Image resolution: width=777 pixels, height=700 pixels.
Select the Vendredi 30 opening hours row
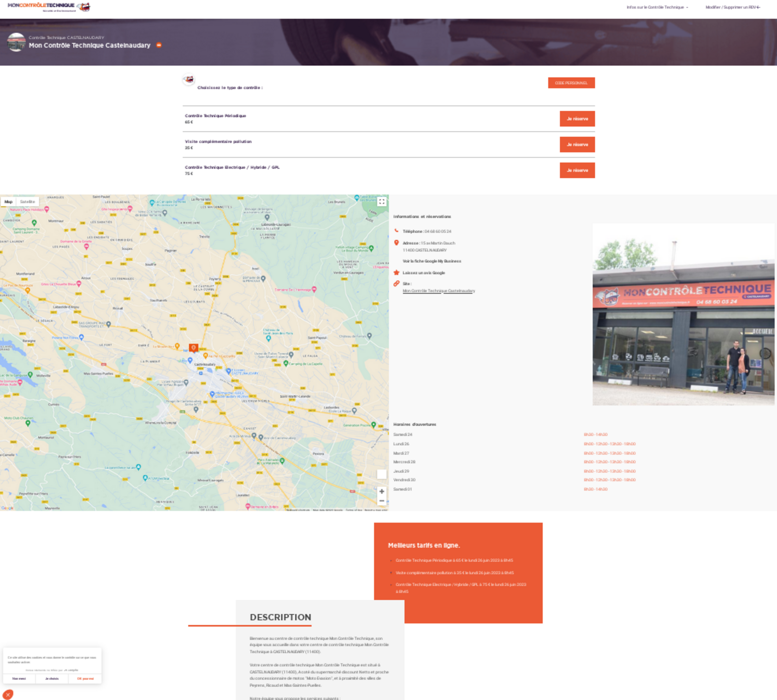(x=515, y=480)
